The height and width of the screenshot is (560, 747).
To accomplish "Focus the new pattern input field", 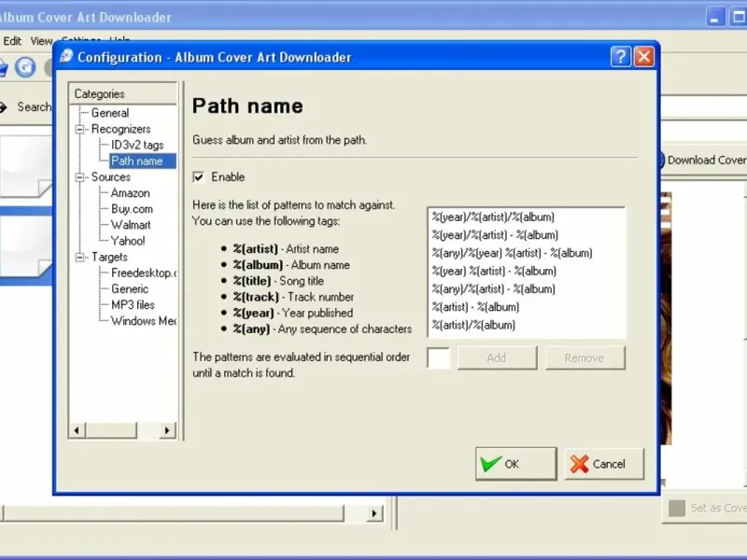I will 439,357.
